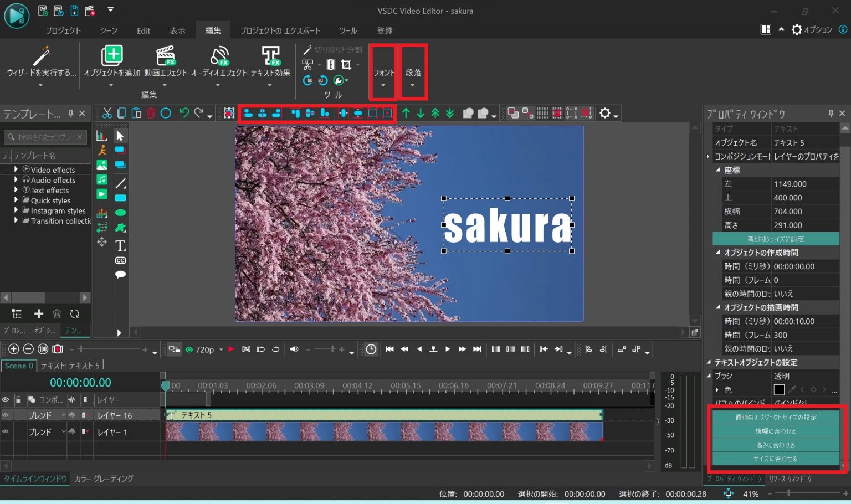Mute the audio with the speaker icon
The width and height of the screenshot is (851, 504).
click(x=294, y=349)
